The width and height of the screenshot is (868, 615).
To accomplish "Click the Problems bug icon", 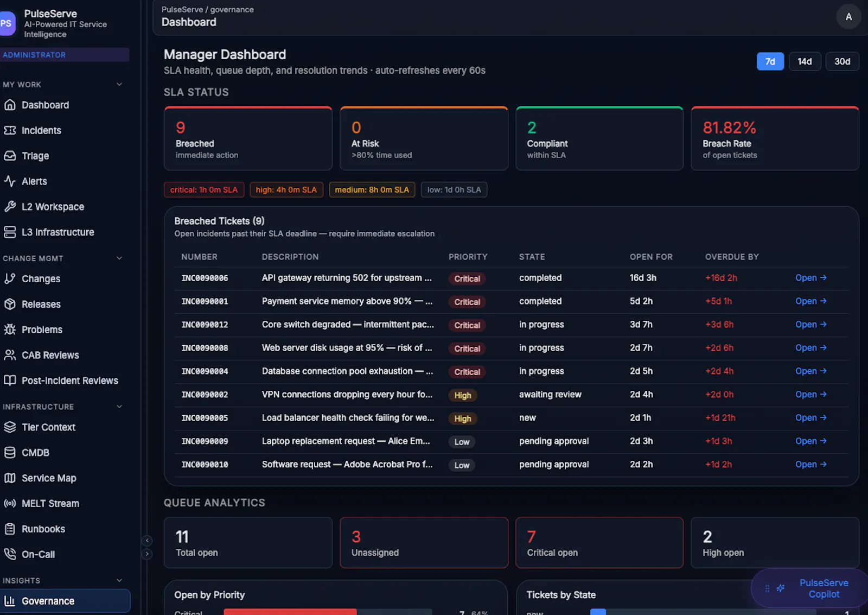I will point(10,329).
